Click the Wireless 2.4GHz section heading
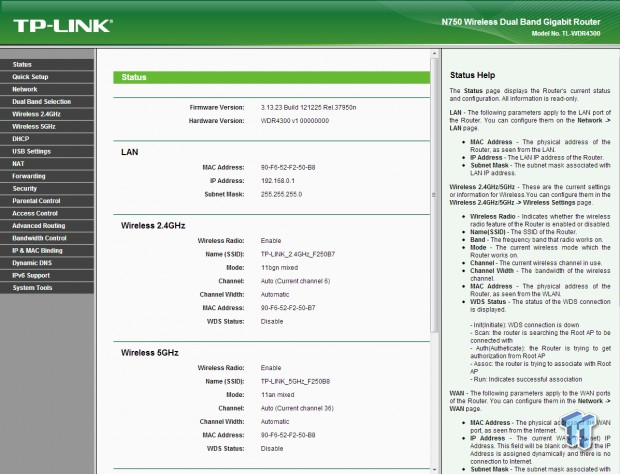This screenshot has height=474, width=620. 153,226
